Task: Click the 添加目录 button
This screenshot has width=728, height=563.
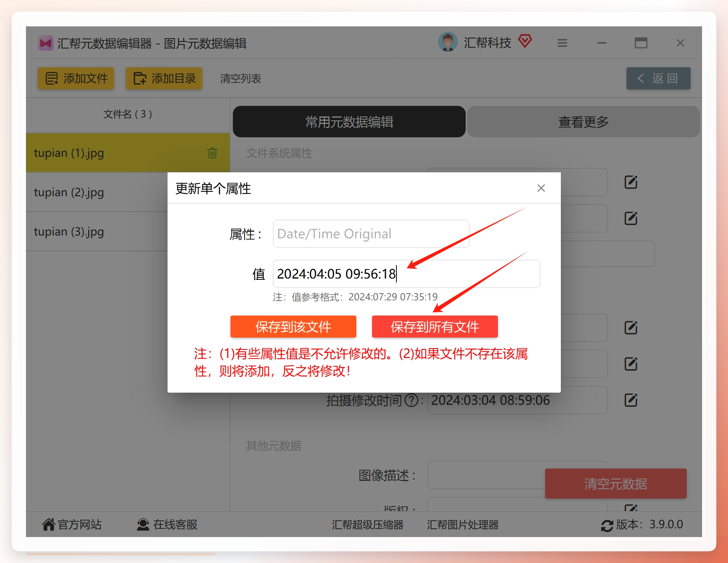Action: [x=164, y=78]
